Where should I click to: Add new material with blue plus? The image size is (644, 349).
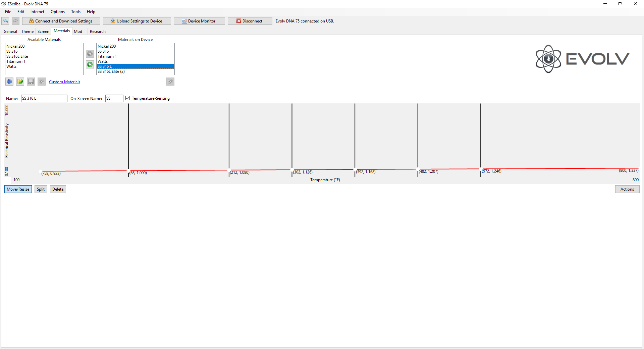pos(9,82)
